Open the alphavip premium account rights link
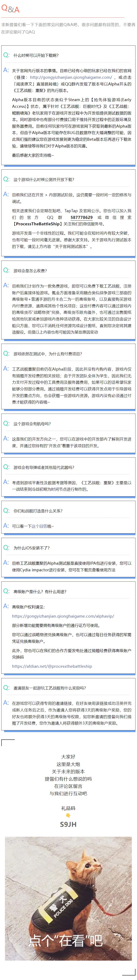 (63, 616)
